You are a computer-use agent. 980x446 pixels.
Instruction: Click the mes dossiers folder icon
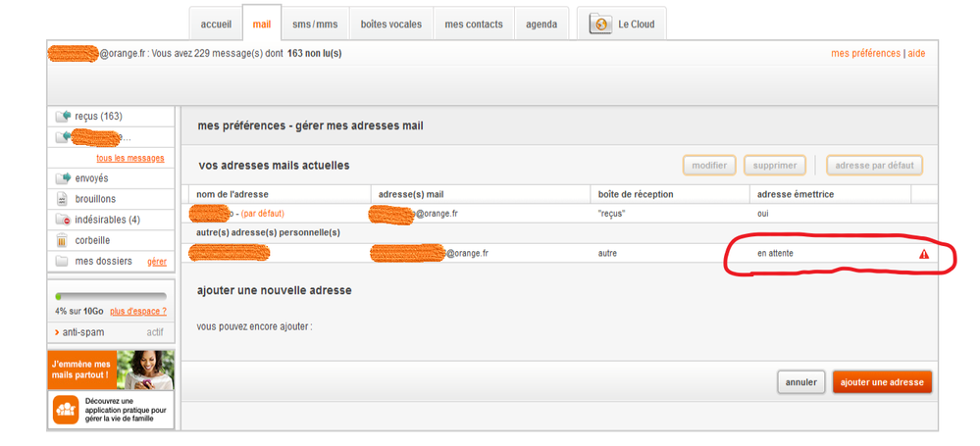pyautogui.click(x=64, y=262)
